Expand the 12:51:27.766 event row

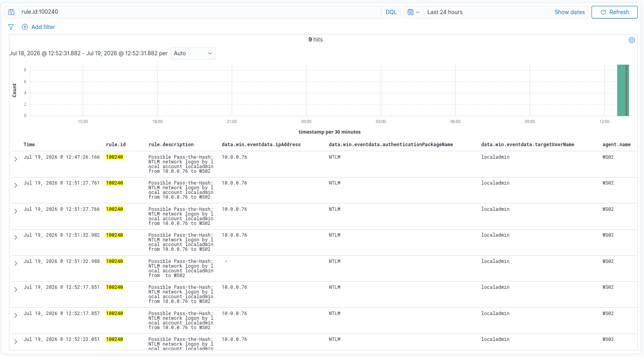[x=16, y=211]
